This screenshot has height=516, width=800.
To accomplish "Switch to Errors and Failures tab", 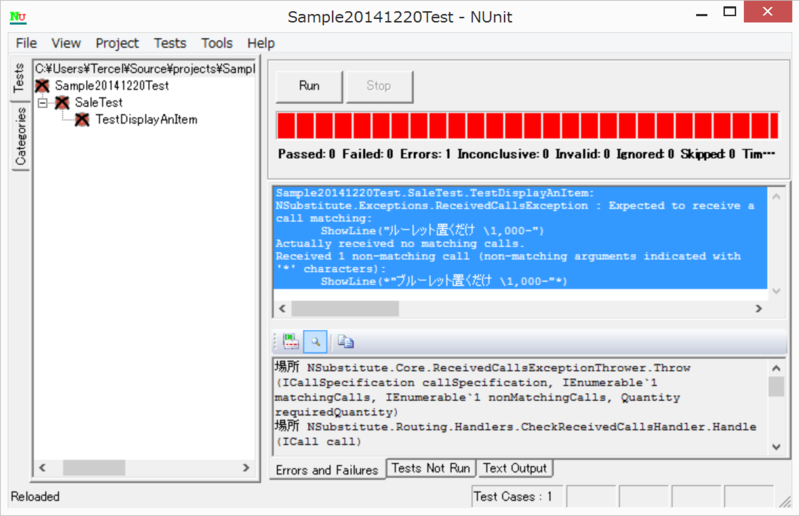I will pyautogui.click(x=327, y=470).
